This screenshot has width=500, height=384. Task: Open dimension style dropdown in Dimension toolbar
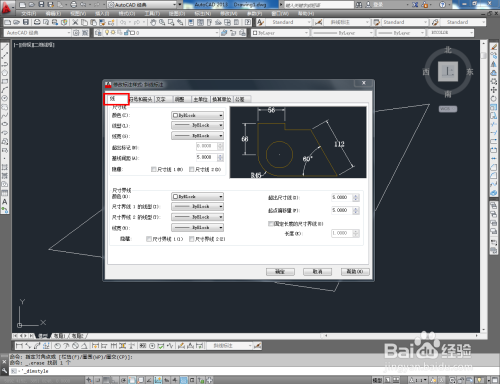229,346
